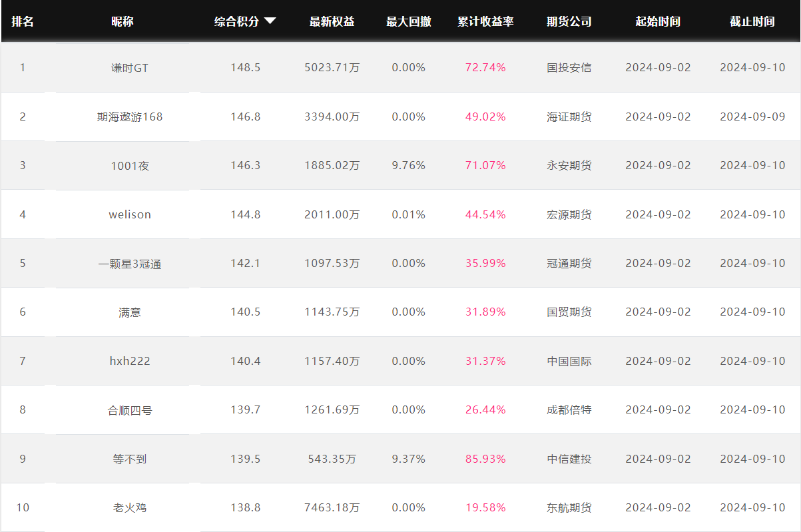Click the 最大回撤 column header
The height and width of the screenshot is (532, 801).
(x=409, y=21)
